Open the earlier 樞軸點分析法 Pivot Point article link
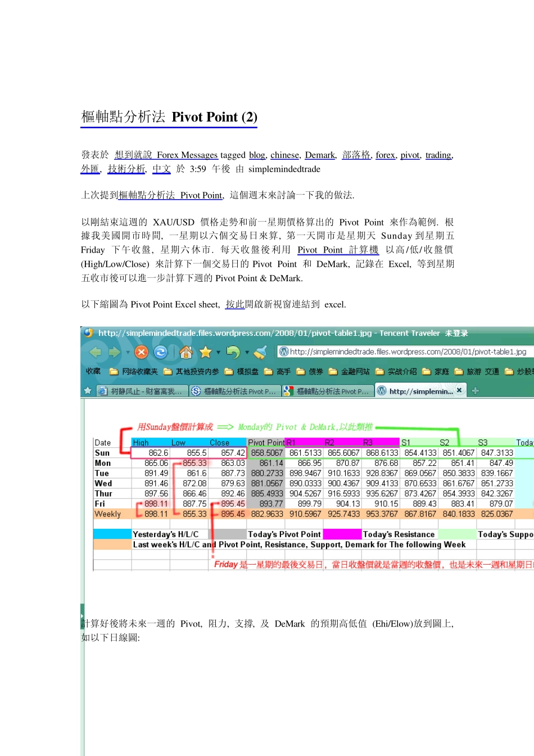Image resolution: width=534 pixels, height=756 pixels. point(171,195)
